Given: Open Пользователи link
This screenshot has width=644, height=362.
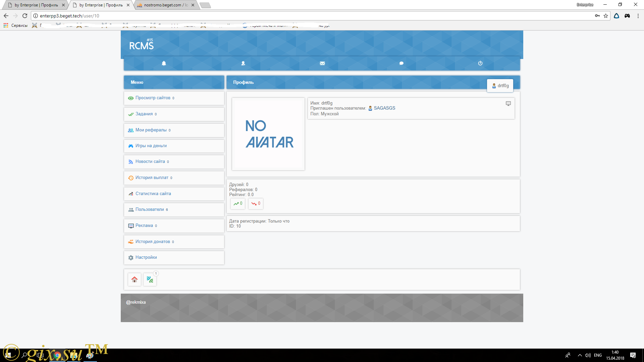Looking at the screenshot, I should tap(150, 209).
